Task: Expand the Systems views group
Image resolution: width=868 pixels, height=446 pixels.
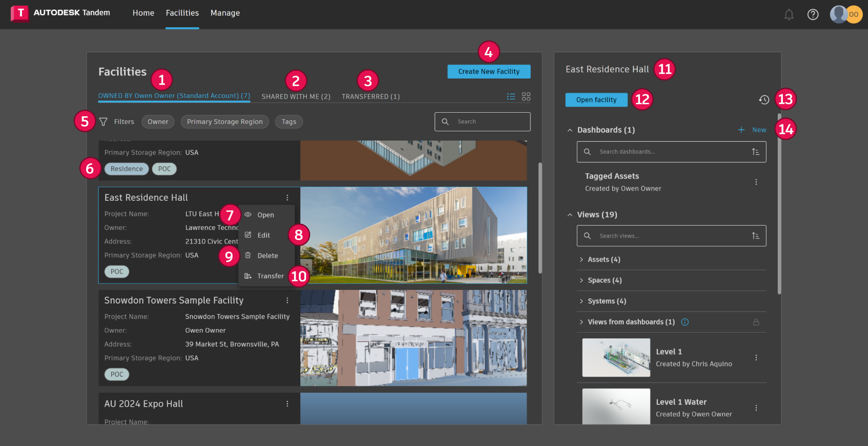Action: coord(582,301)
